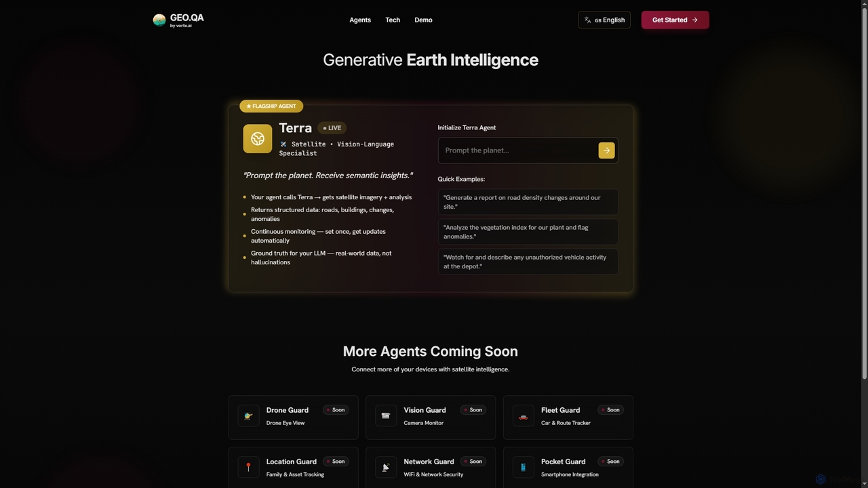Screen dimensions: 868x488
Task: Open the Tech navigation item
Action: coord(393,20)
